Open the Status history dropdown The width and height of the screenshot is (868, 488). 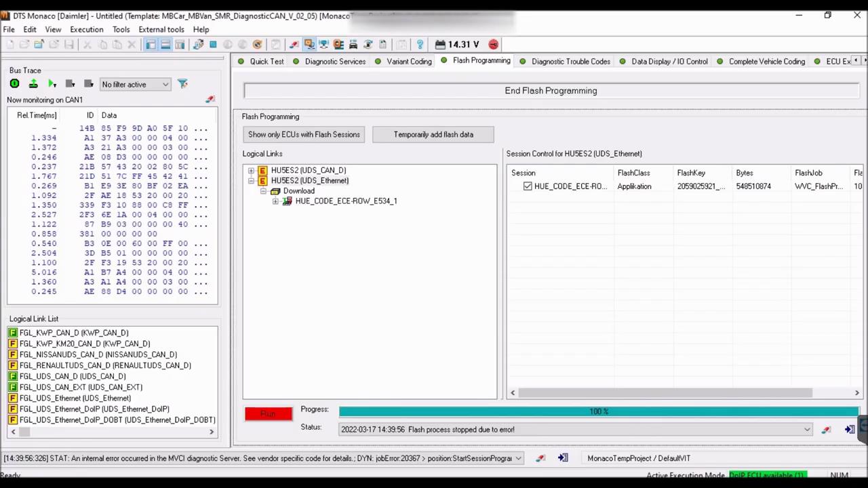807,430
